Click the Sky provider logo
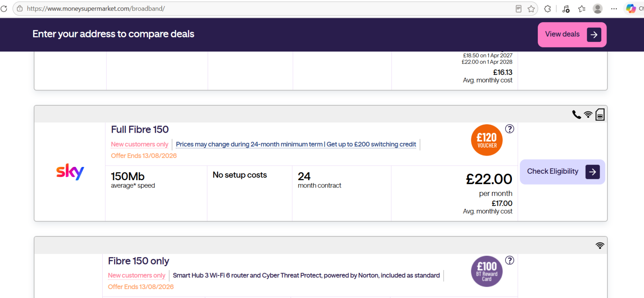 click(x=70, y=172)
